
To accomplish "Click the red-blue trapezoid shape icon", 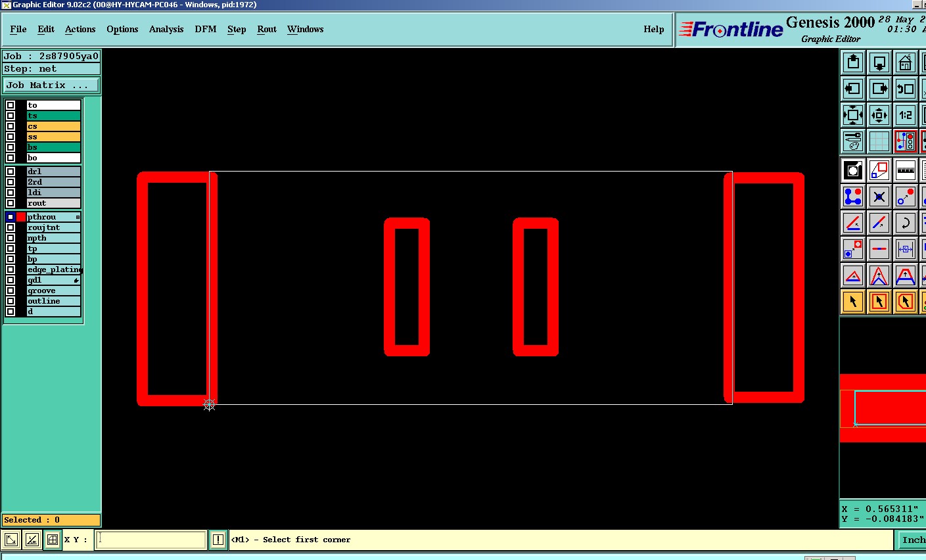I will [906, 275].
